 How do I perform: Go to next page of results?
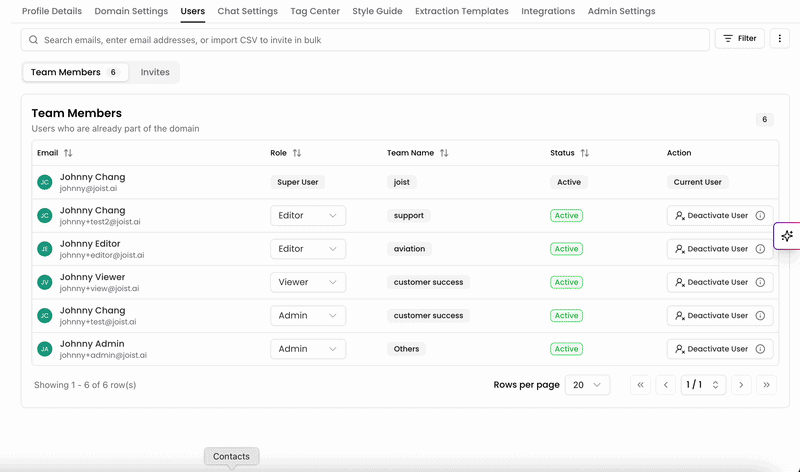(741, 385)
